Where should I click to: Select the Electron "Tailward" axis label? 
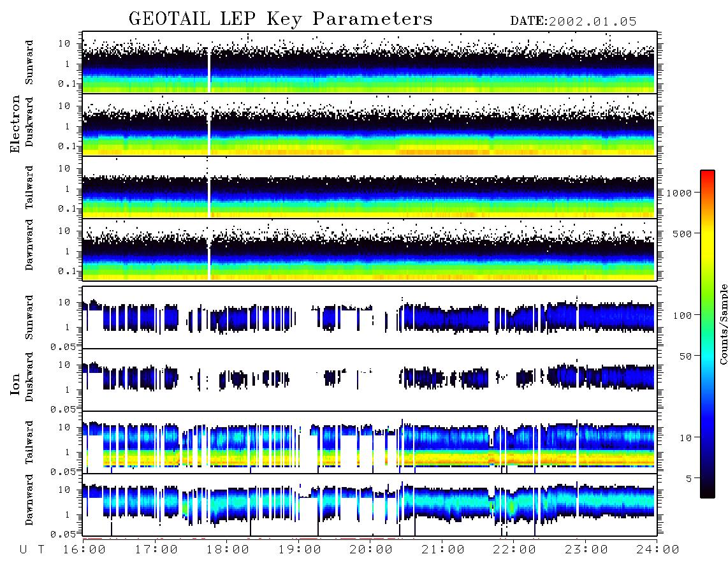coord(29,187)
